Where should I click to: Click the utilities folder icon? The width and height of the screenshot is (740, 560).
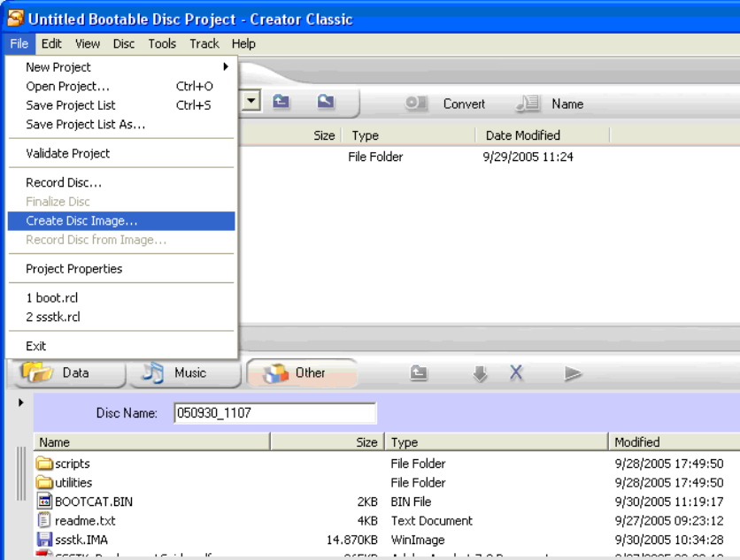(44, 482)
